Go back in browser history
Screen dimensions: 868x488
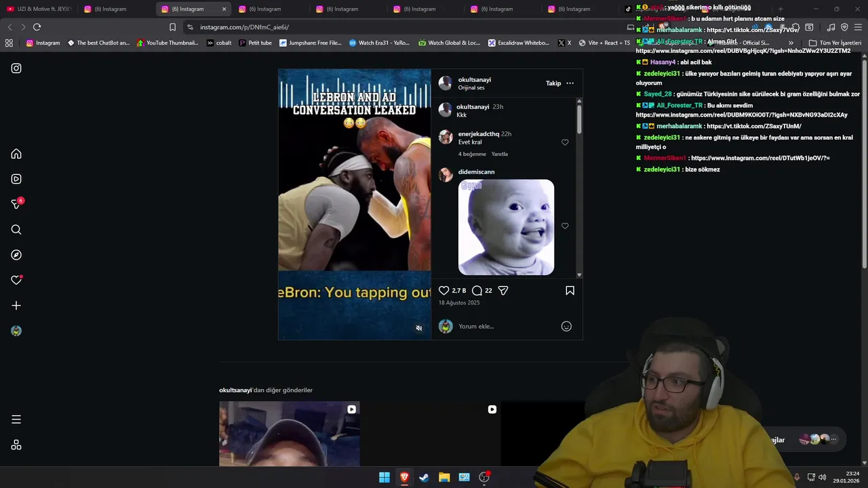pyautogui.click(x=9, y=27)
